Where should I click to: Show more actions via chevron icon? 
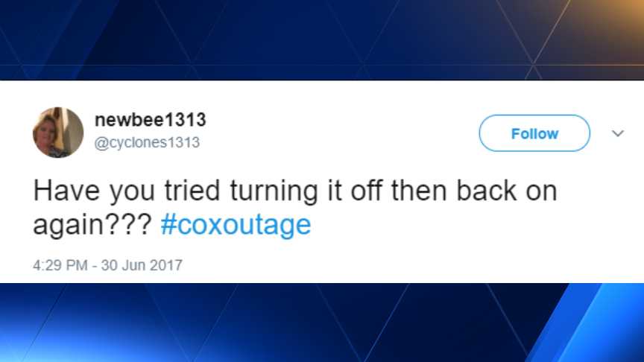(618, 133)
